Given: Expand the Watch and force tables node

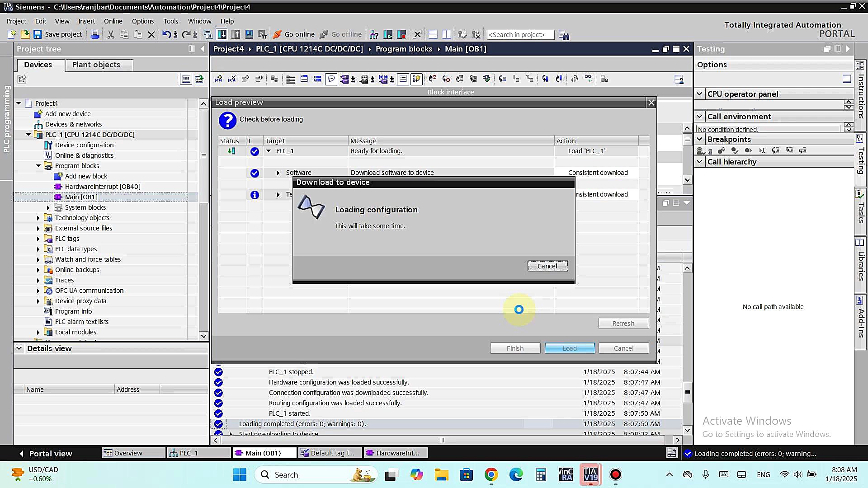Looking at the screenshot, I should (x=38, y=259).
